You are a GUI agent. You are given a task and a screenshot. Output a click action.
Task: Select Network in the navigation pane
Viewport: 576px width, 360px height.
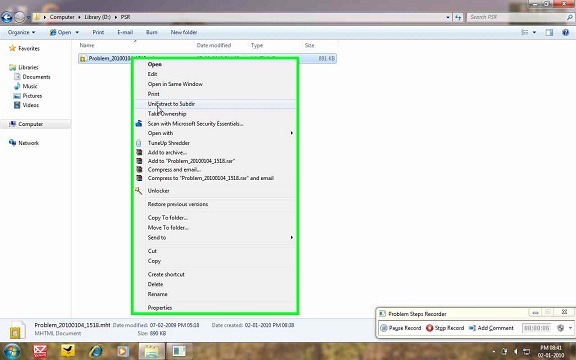click(24, 143)
